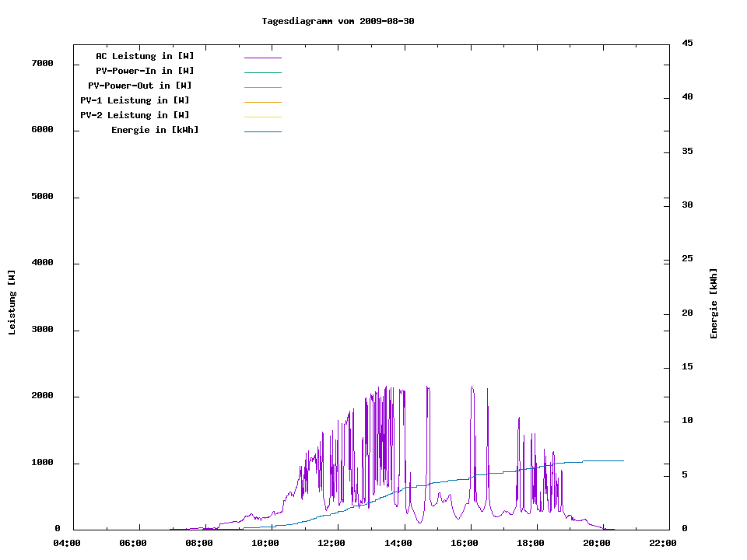Select the 14:00 time label on x-axis
The image size is (747, 560).
(x=398, y=543)
